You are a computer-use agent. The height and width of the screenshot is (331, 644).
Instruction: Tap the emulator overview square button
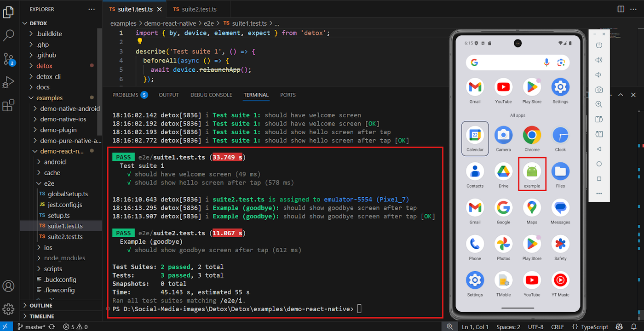(599, 178)
